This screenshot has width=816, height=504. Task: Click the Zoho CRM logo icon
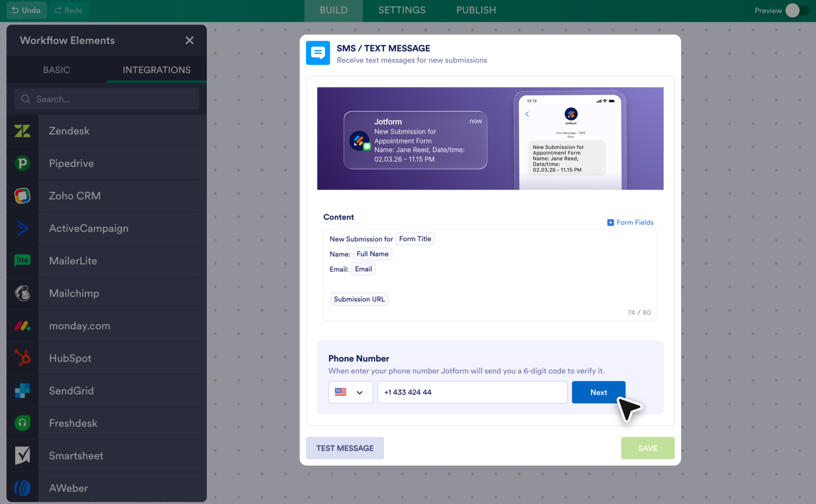tap(22, 196)
